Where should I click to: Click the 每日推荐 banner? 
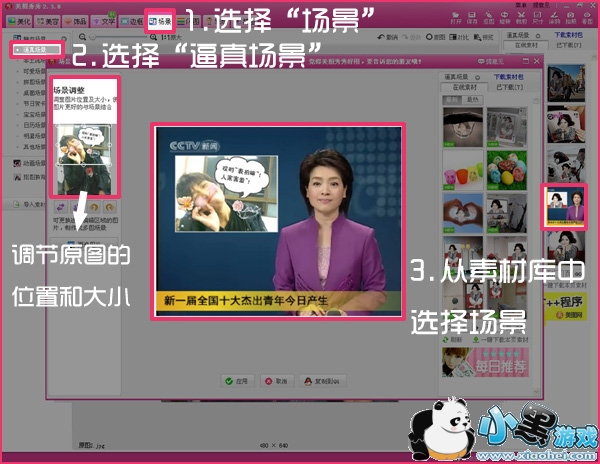(x=485, y=362)
